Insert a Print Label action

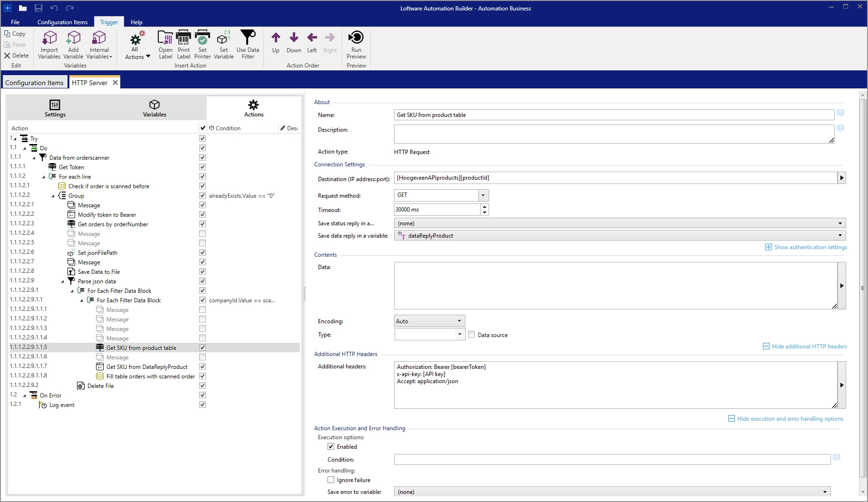[183, 45]
